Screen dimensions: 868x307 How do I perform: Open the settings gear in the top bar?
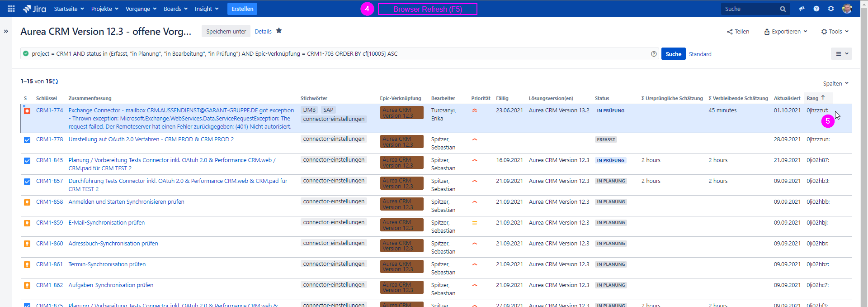click(x=831, y=9)
